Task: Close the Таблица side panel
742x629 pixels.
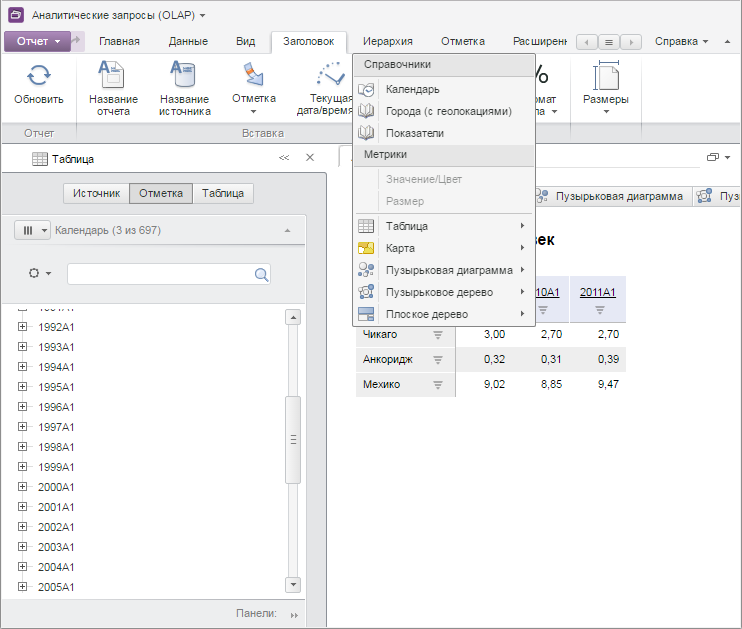Action: click(x=309, y=158)
